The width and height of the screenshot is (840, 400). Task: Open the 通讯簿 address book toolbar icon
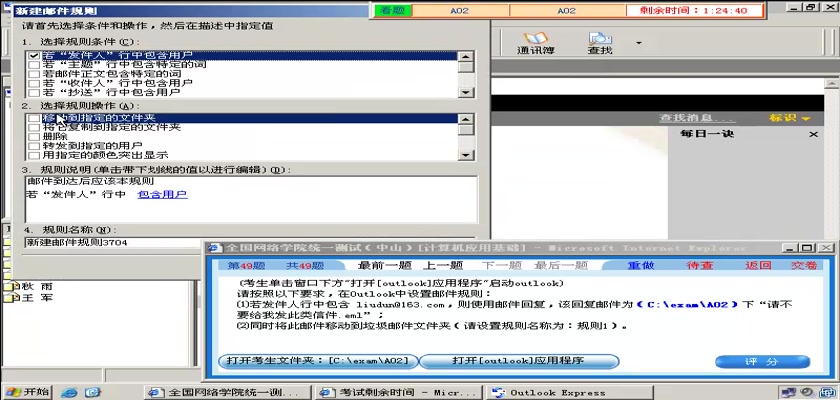(x=535, y=43)
